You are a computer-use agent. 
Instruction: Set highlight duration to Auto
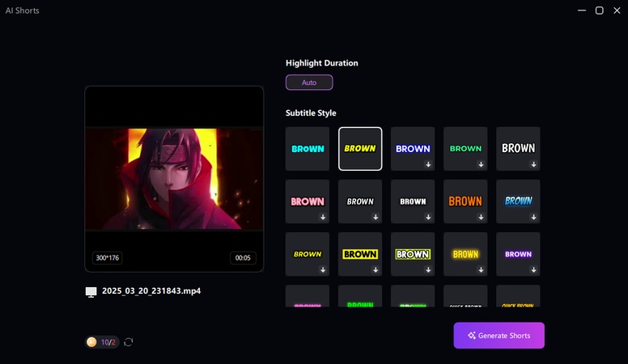(309, 83)
